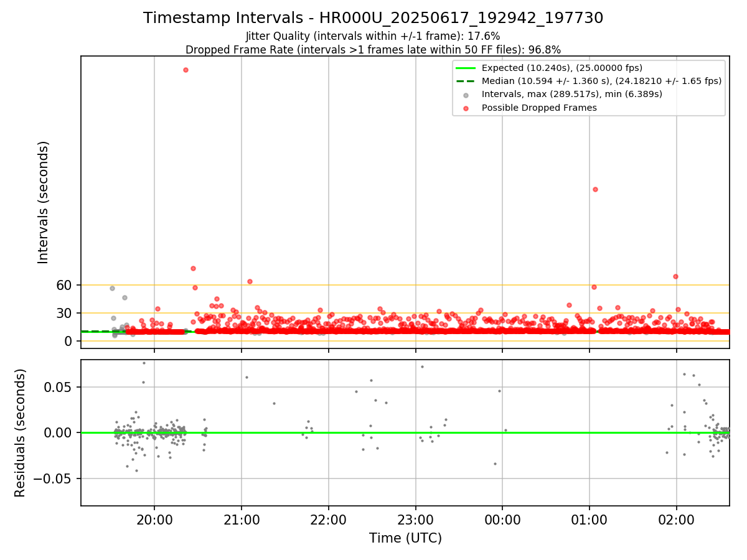This screenshot has height=560, width=747.
Task: Click the 60 tick label on intervals axis
Action: coord(65,285)
